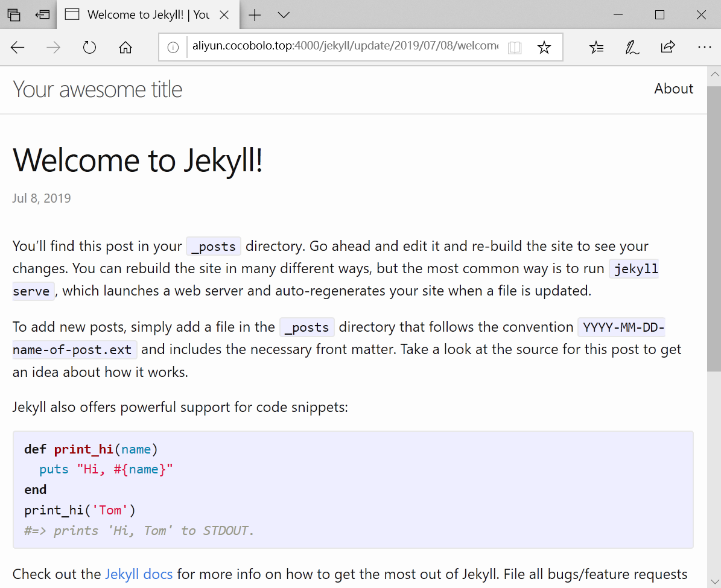The image size is (721, 588).
Task: Add page to favorites star
Action: (x=544, y=47)
